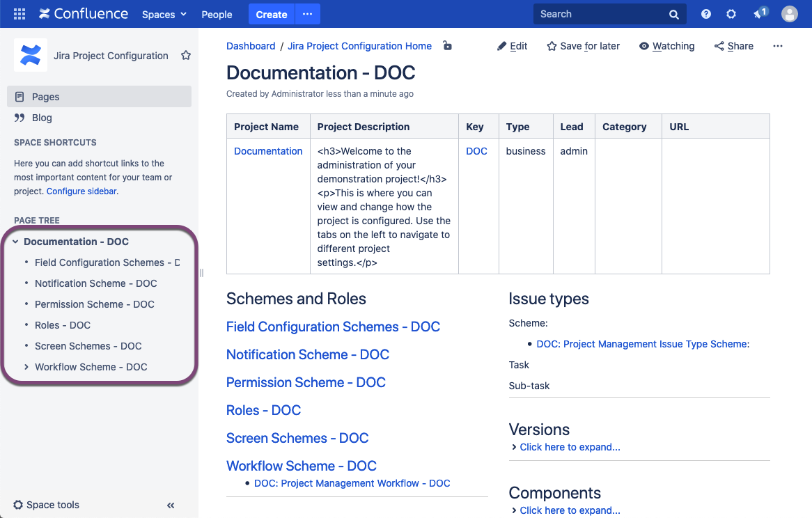The width and height of the screenshot is (812, 518).
Task: Open Screen Schemes - DOC heading link
Action: click(x=297, y=439)
